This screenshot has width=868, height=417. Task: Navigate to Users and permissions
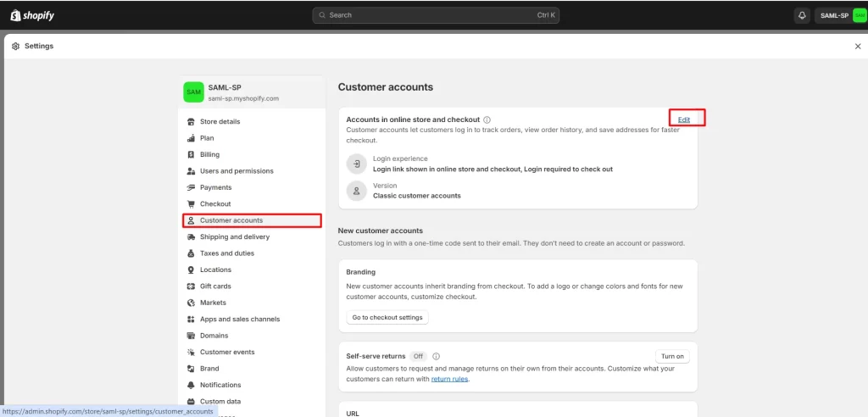coord(236,171)
